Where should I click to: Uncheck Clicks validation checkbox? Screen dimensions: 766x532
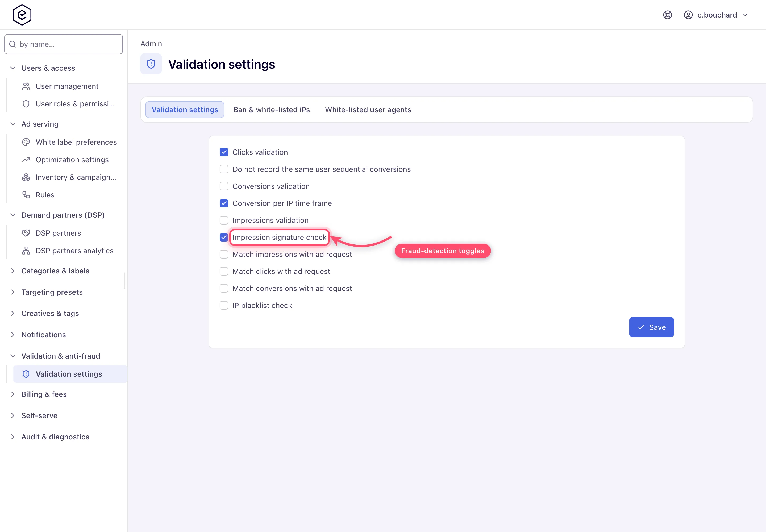click(x=224, y=152)
